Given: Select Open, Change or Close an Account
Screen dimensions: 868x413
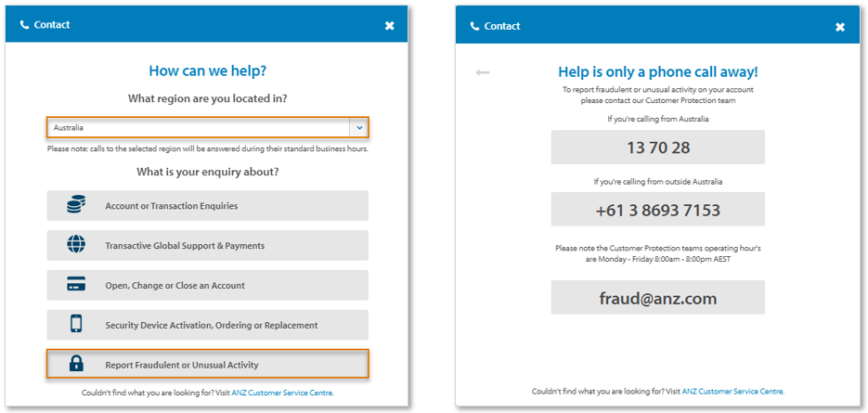Looking at the screenshot, I should (208, 285).
